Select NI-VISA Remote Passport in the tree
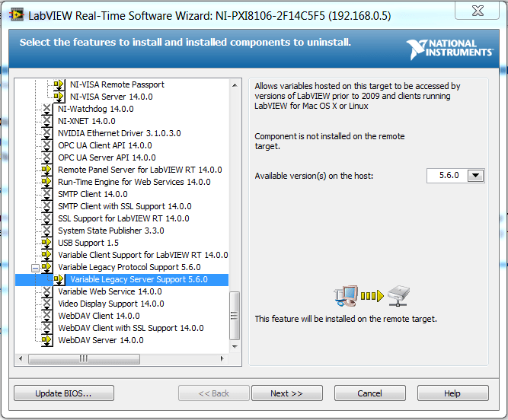 [x=117, y=84]
